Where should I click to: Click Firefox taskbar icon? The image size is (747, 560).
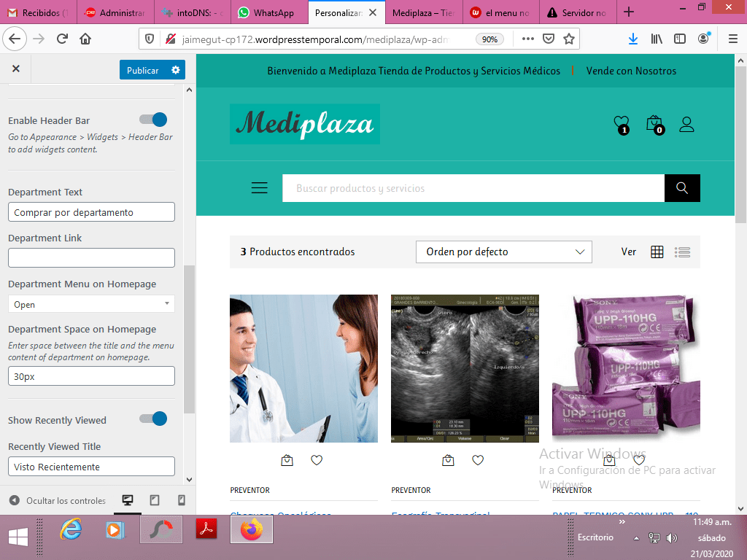[x=252, y=529]
